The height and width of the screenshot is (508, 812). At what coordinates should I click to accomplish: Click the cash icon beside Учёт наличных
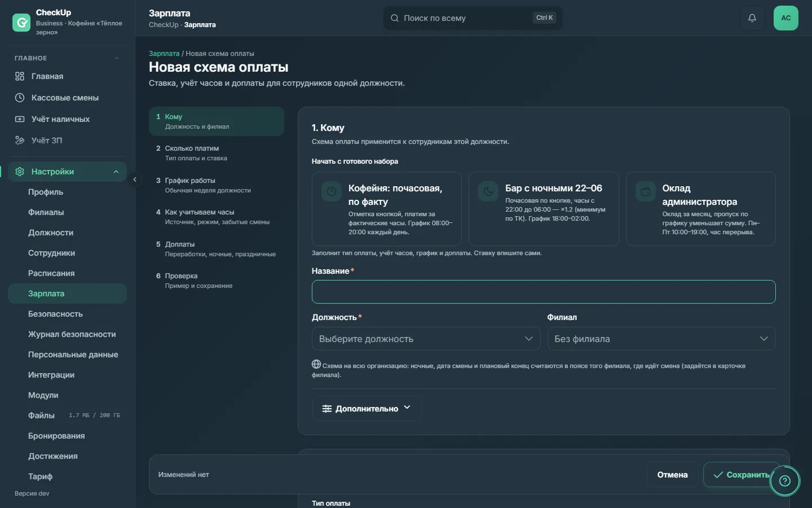pyautogui.click(x=20, y=119)
